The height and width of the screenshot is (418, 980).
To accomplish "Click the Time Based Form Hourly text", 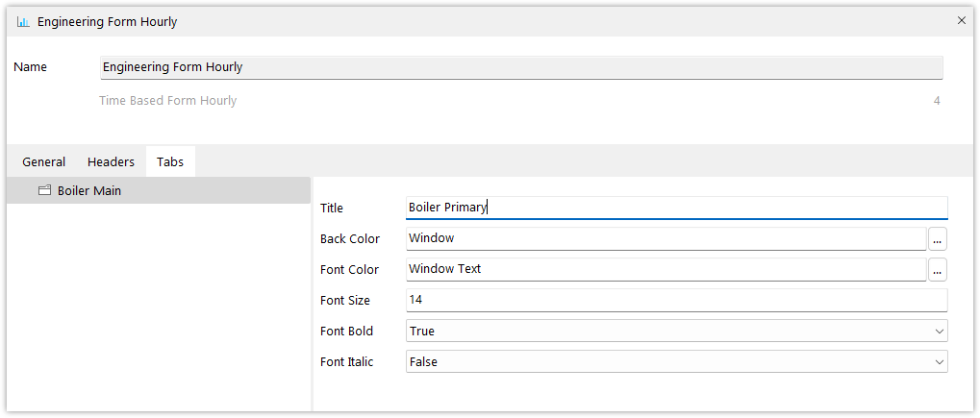I will tap(167, 101).
